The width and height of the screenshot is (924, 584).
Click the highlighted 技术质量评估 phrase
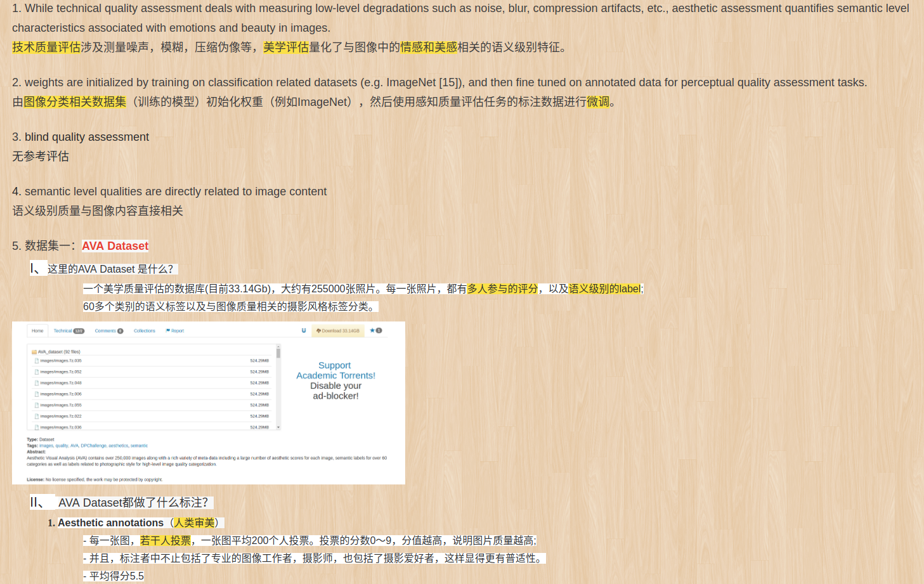click(x=46, y=47)
